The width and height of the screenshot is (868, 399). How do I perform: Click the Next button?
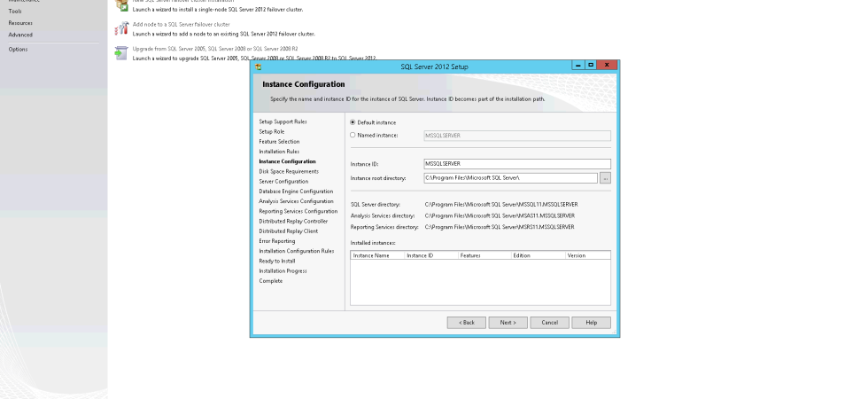(508, 323)
